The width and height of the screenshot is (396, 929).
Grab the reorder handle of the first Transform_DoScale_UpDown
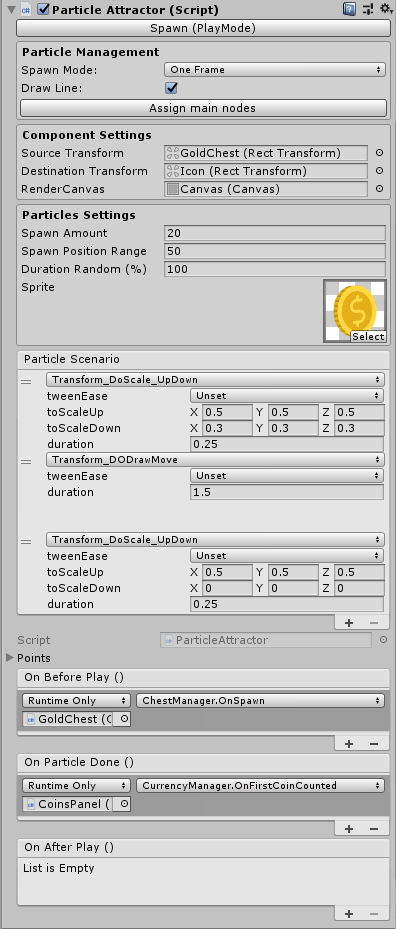click(x=26, y=382)
